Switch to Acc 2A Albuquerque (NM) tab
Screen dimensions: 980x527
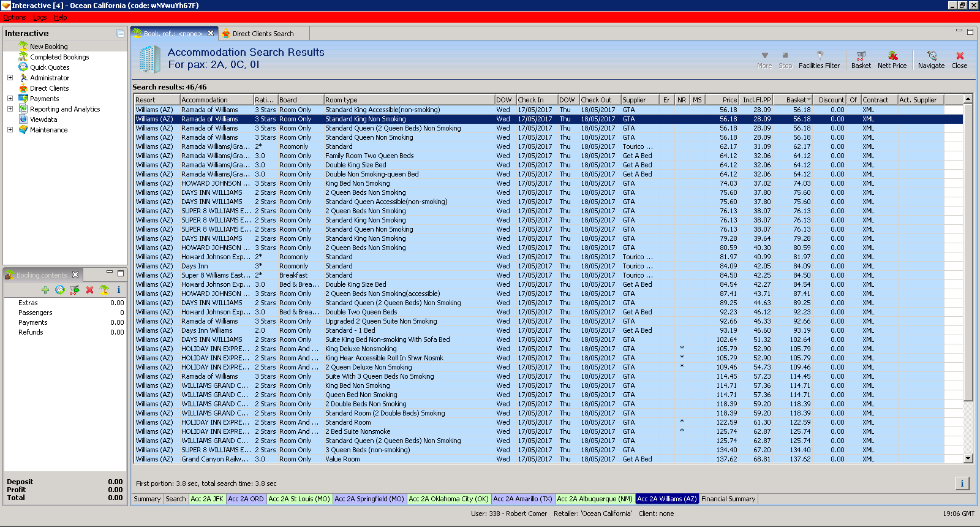point(594,499)
